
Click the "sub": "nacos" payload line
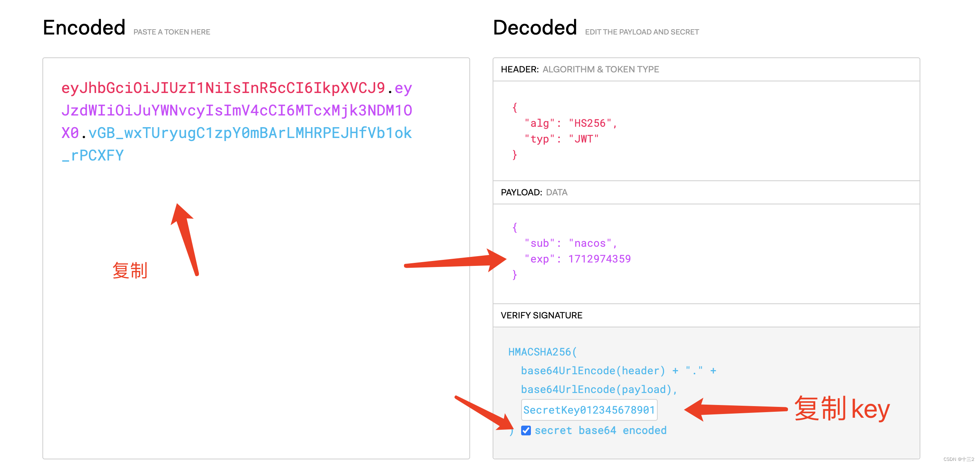click(x=570, y=243)
